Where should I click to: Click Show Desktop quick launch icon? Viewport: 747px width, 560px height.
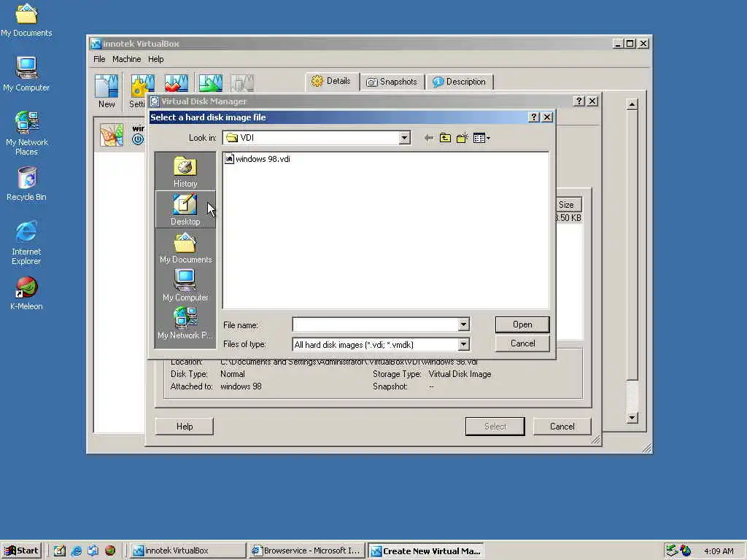point(60,551)
